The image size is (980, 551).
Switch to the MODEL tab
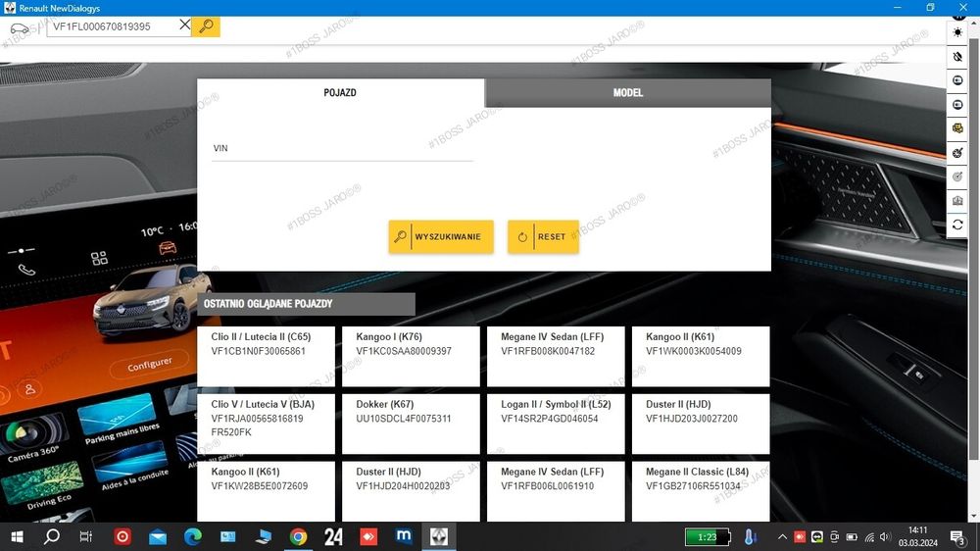click(628, 92)
